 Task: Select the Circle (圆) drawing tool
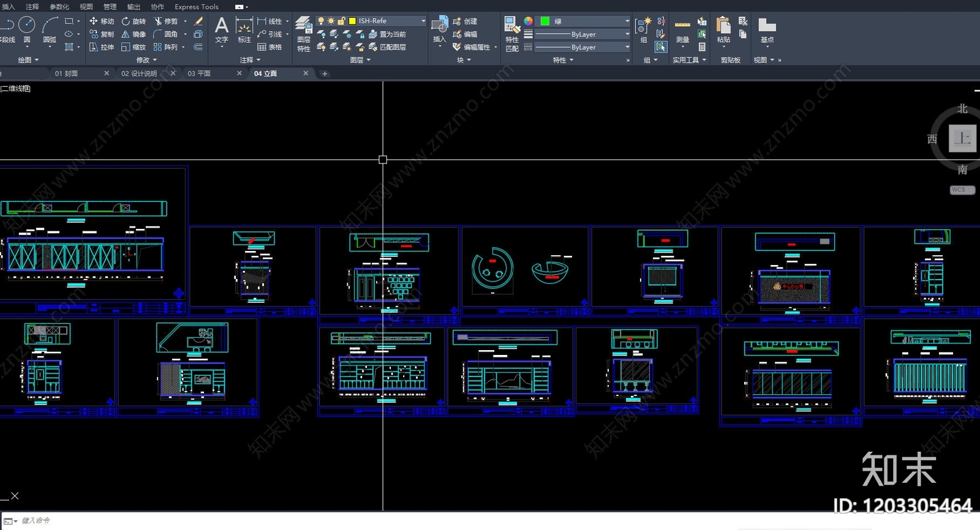pyautogui.click(x=26, y=31)
